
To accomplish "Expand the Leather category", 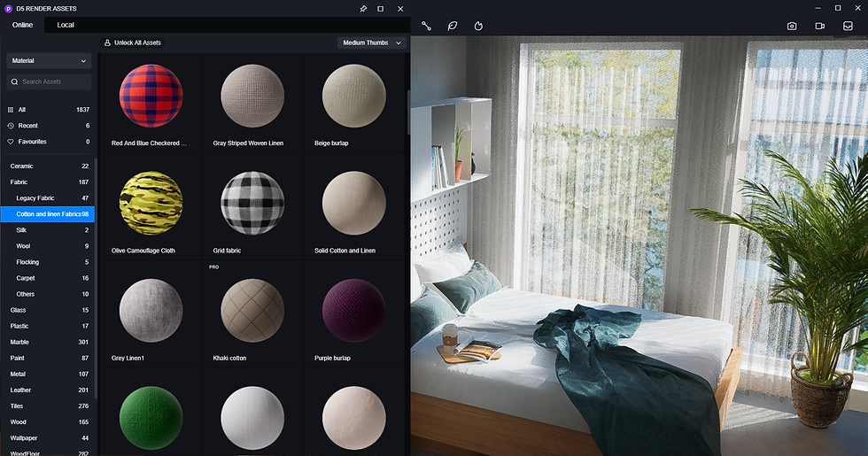I will point(48,390).
